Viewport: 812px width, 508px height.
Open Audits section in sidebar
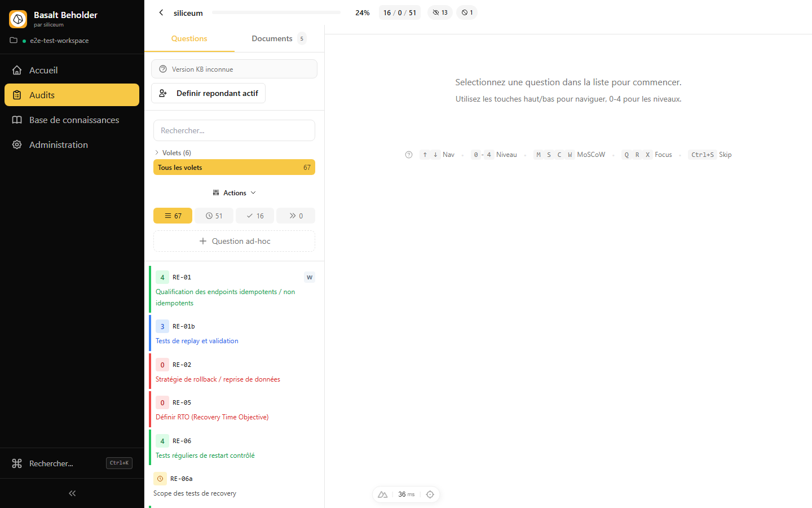[x=72, y=95]
